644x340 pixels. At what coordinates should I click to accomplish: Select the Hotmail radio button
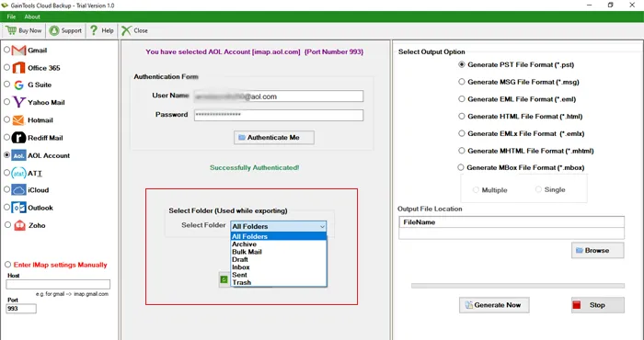click(7, 119)
